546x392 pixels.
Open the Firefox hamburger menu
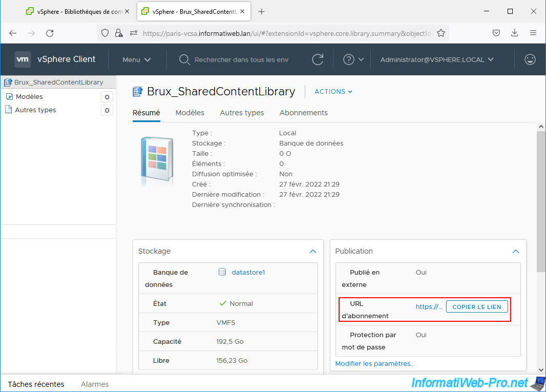533,33
